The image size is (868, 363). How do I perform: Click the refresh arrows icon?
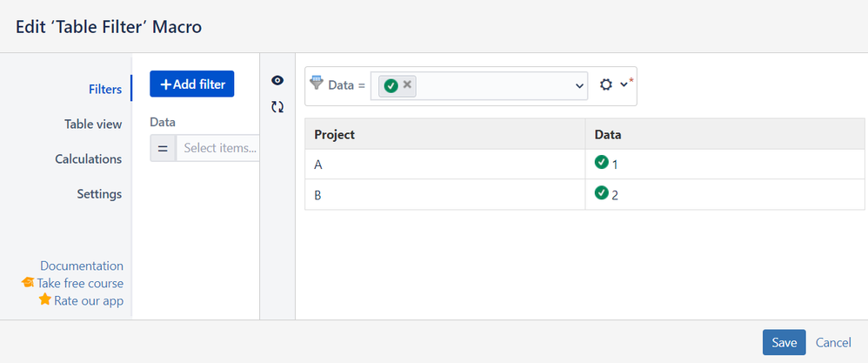(x=277, y=107)
